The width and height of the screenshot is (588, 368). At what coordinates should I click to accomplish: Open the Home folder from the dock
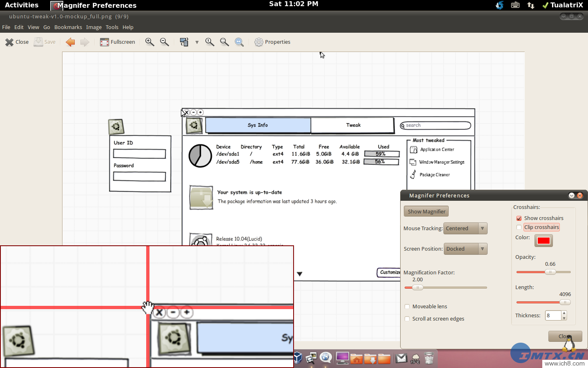356,359
